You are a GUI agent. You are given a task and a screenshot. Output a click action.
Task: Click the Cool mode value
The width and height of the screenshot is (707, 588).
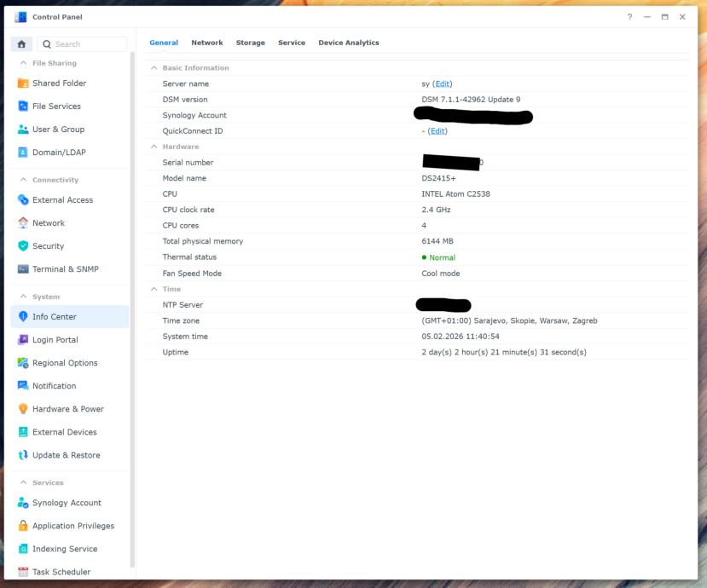click(441, 274)
